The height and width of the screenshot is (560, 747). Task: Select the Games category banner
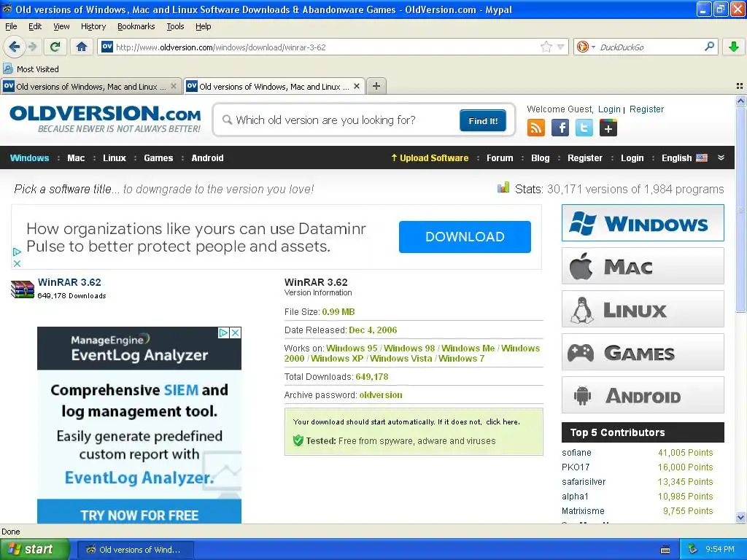click(643, 352)
